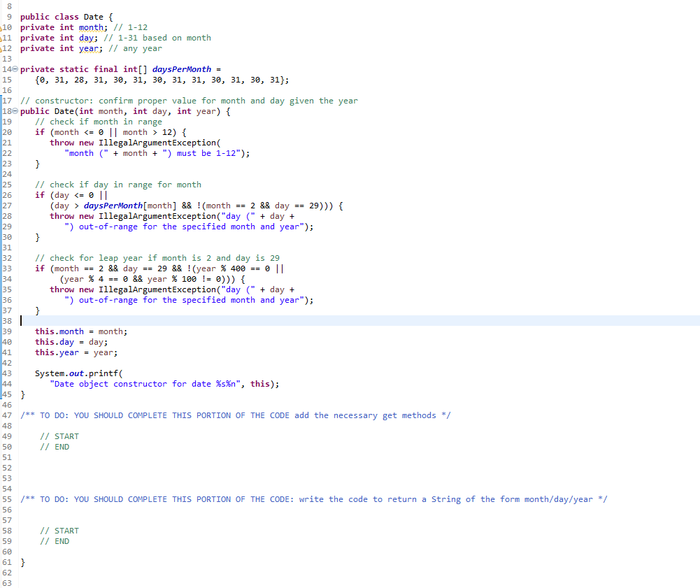
Task: Click the daysPerMonth identifier on line 27
Action: 112,205
